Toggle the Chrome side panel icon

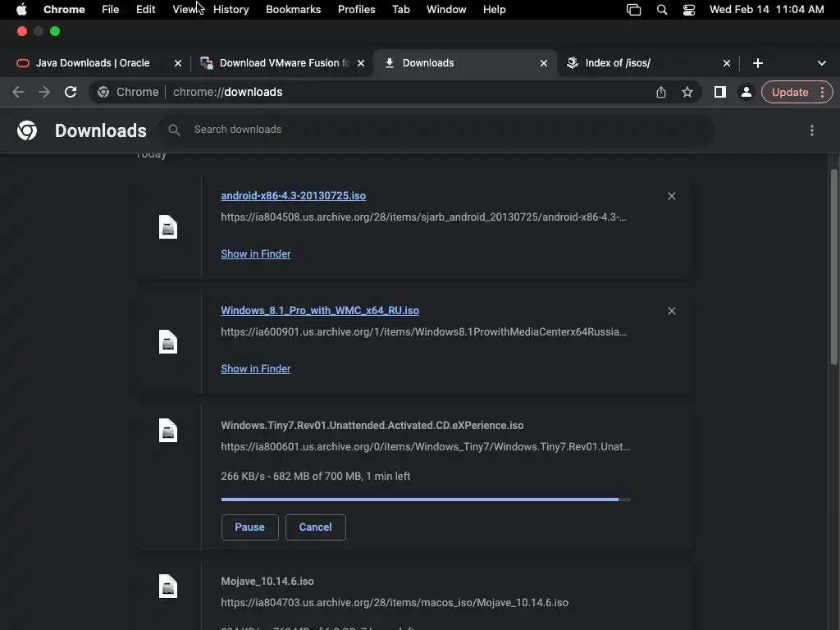[719, 92]
